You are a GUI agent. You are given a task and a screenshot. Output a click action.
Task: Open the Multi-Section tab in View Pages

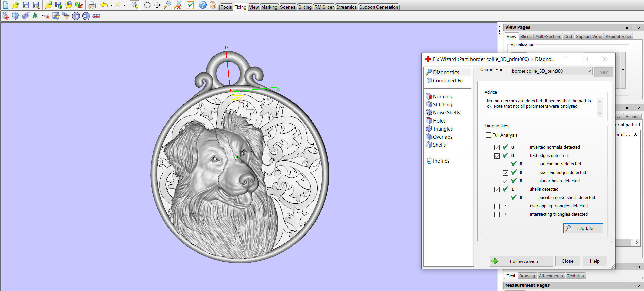click(548, 36)
